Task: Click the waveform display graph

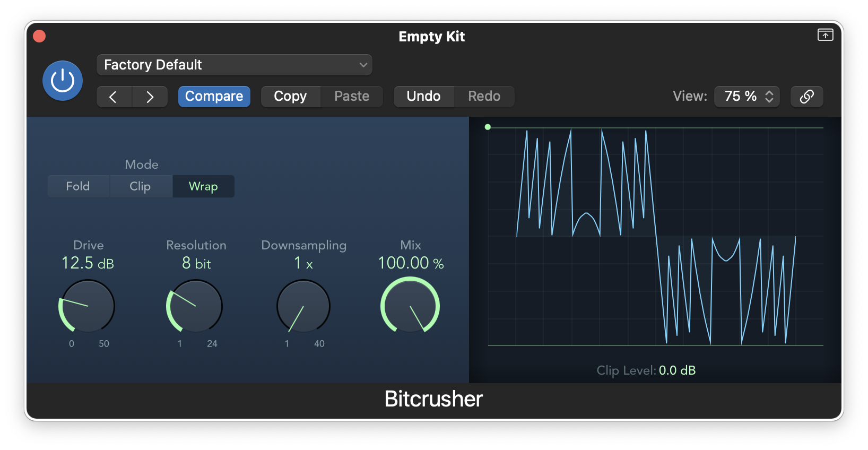Action: (x=656, y=237)
